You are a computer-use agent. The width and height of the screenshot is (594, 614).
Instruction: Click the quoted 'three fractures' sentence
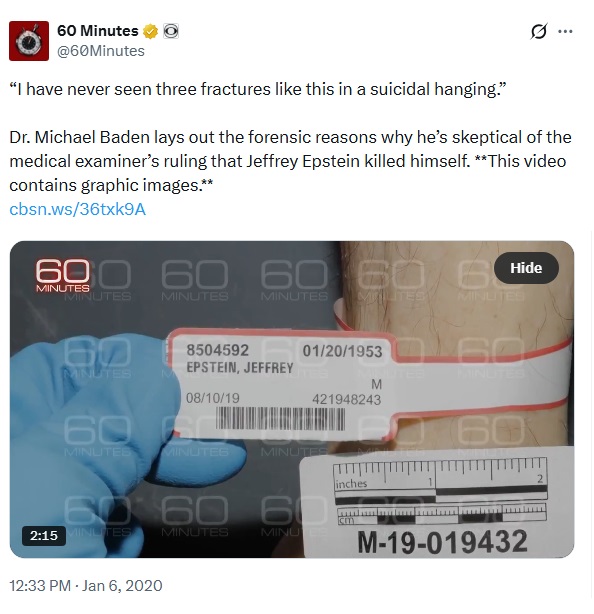point(258,89)
